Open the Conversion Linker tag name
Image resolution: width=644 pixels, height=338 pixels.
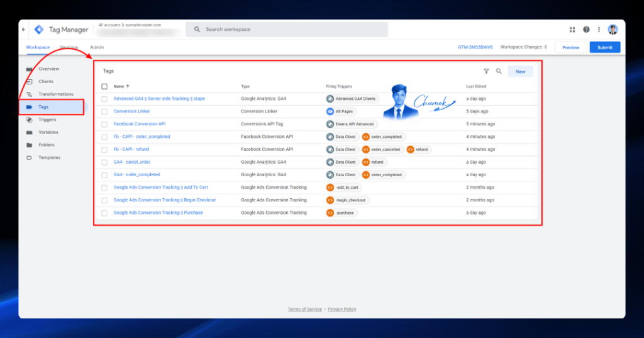point(131,111)
